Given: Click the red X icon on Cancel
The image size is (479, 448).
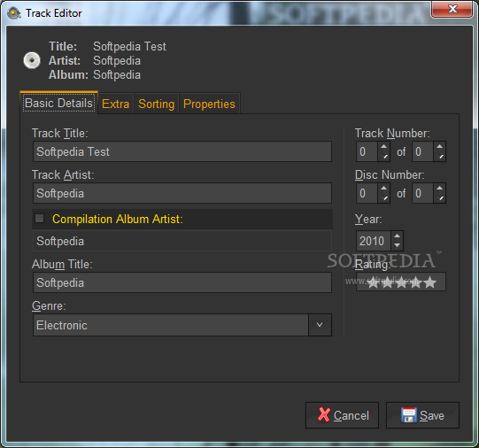Looking at the screenshot, I should tap(324, 414).
